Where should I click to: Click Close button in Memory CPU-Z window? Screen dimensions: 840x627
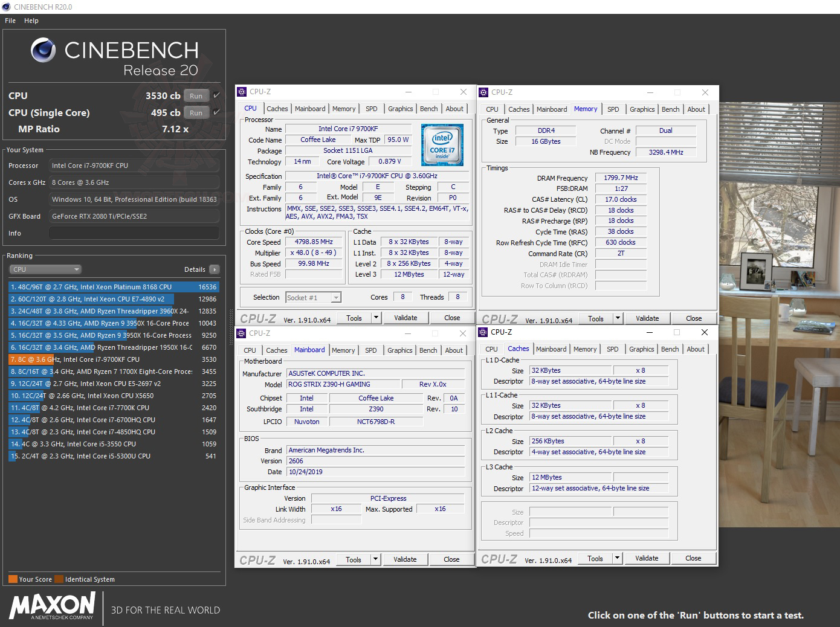(694, 318)
